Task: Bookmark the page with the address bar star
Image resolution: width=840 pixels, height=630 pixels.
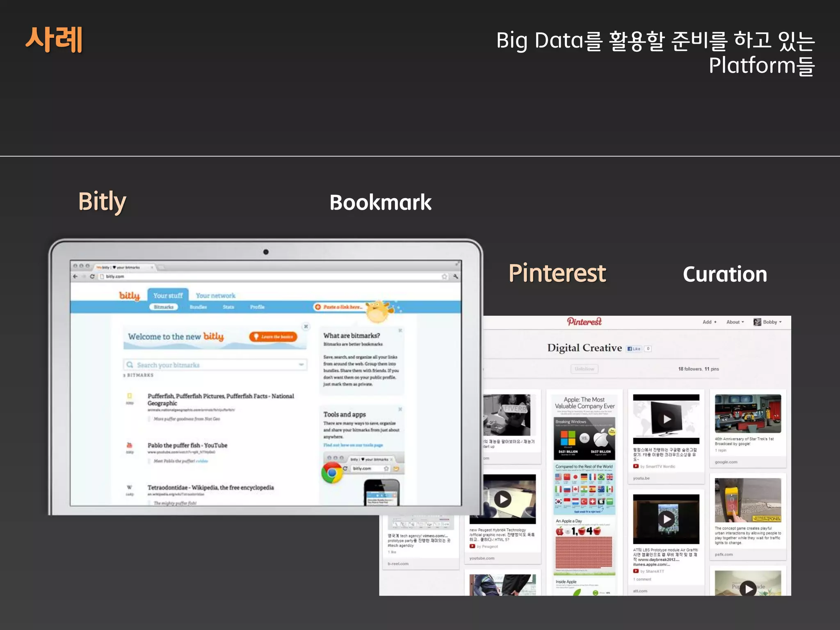Action: click(445, 276)
